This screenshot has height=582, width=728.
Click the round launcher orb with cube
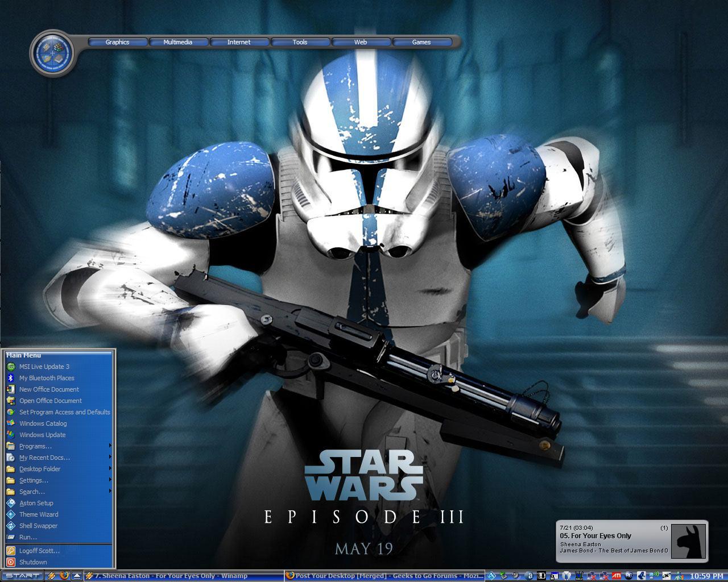[x=52, y=52]
